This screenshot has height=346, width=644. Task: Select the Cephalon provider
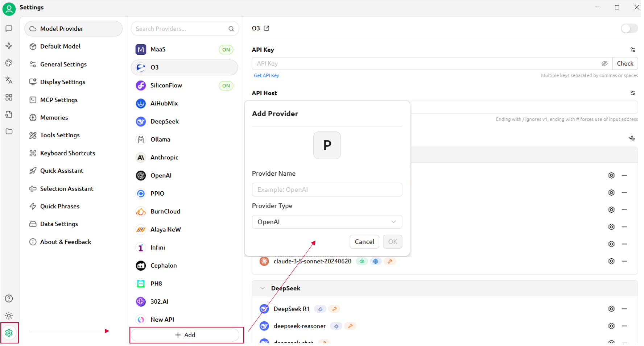[185, 266]
